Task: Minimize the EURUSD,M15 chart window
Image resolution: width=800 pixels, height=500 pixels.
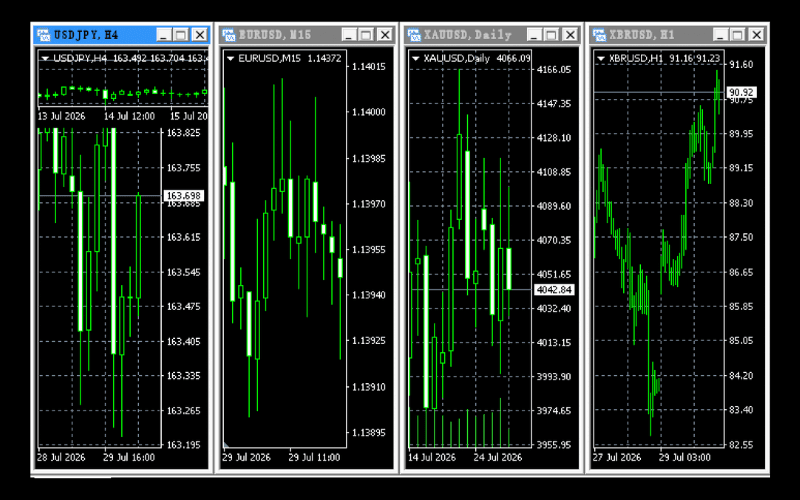Action: pos(349,35)
